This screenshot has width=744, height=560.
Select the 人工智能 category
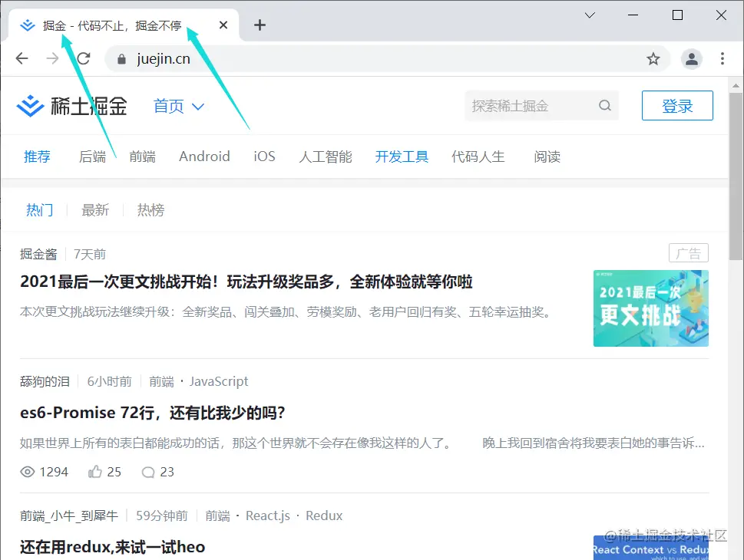pos(326,156)
